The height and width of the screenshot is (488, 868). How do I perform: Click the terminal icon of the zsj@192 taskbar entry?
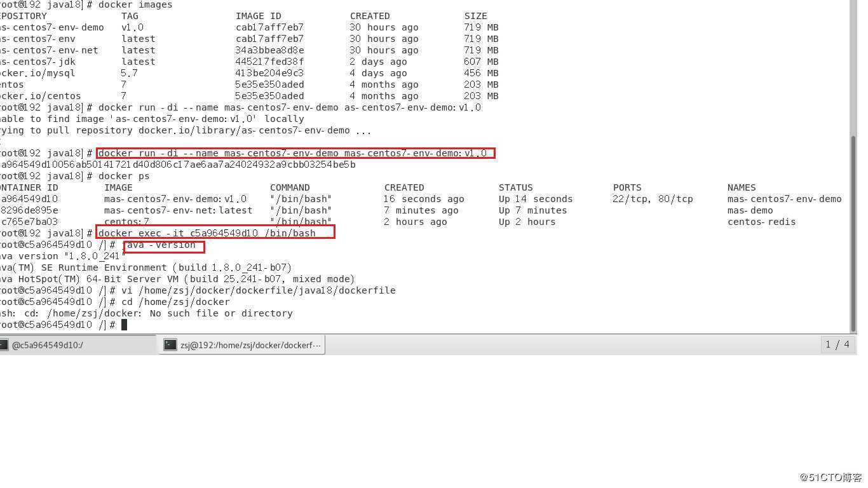click(x=170, y=344)
